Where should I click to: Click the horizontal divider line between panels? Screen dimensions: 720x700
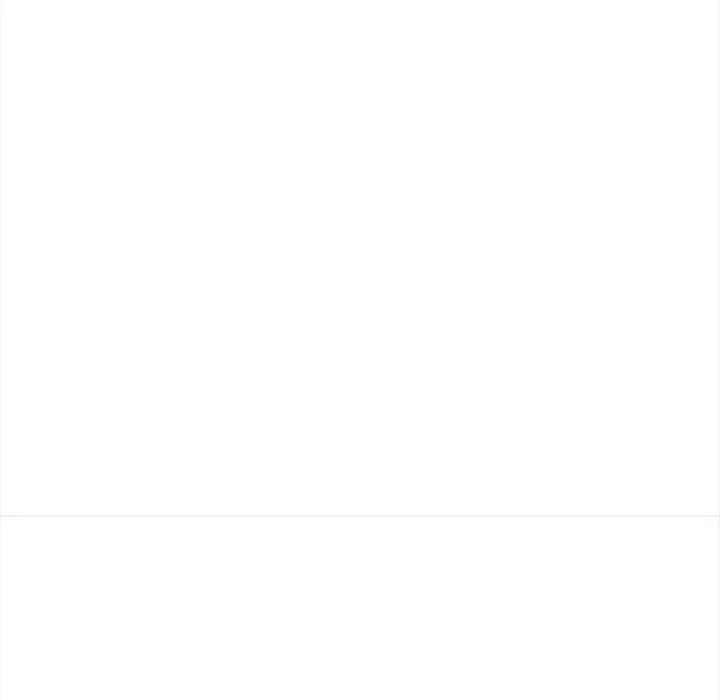coord(360,516)
